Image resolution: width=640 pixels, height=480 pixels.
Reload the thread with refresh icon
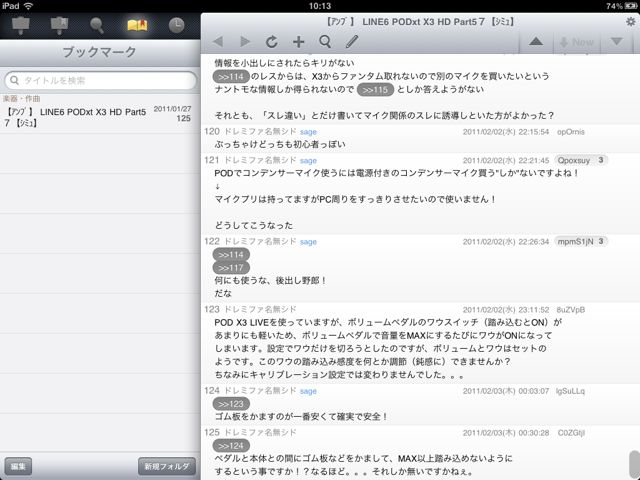tap(272, 41)
